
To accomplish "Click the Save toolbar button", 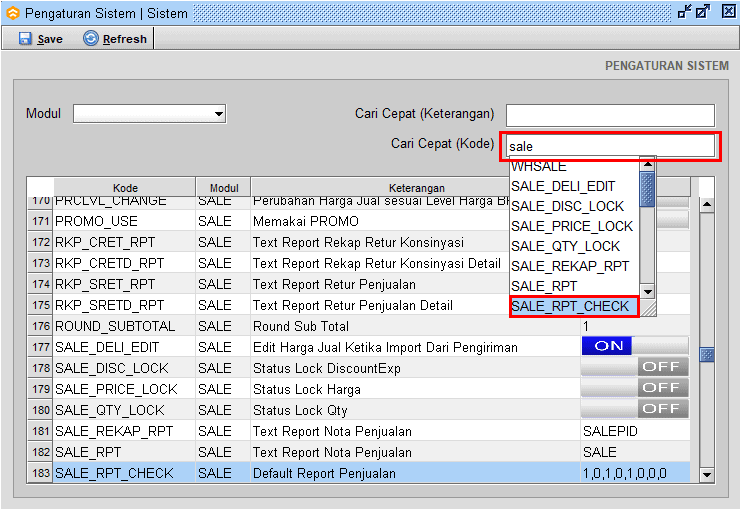I will 40,39.
